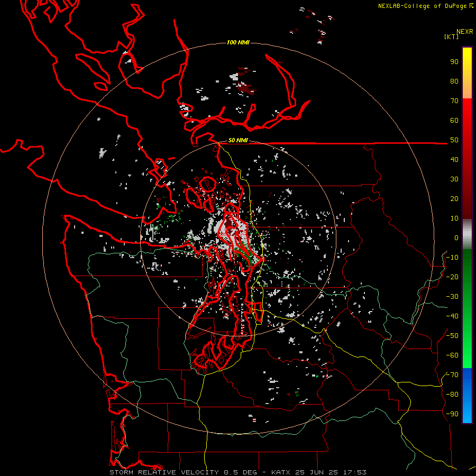This screenshot has width=476, height=476.
Task: Click the -20 scale value
Action: (x=452, y=277)
